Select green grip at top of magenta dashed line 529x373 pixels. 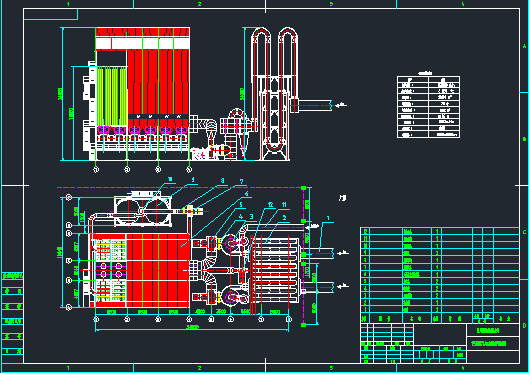click(x=303, y=188)
